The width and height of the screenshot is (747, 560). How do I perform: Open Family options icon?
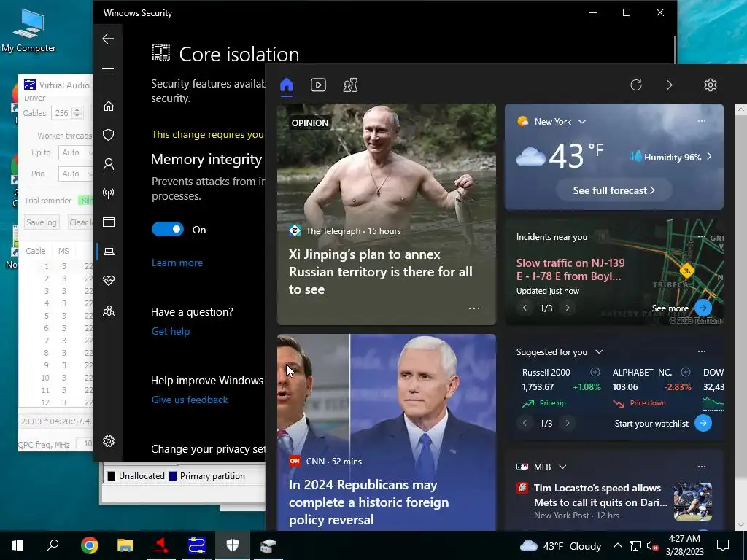[109, 311]
